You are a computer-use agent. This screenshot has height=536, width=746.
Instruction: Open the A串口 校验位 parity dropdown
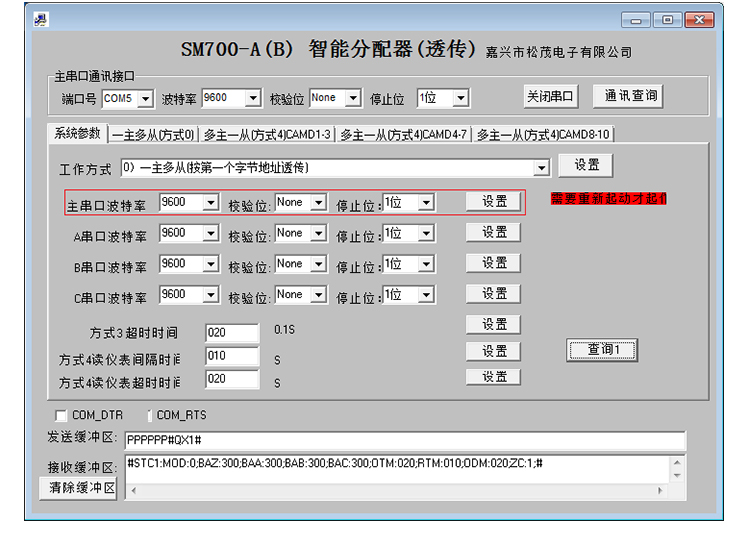coord(318,233)
